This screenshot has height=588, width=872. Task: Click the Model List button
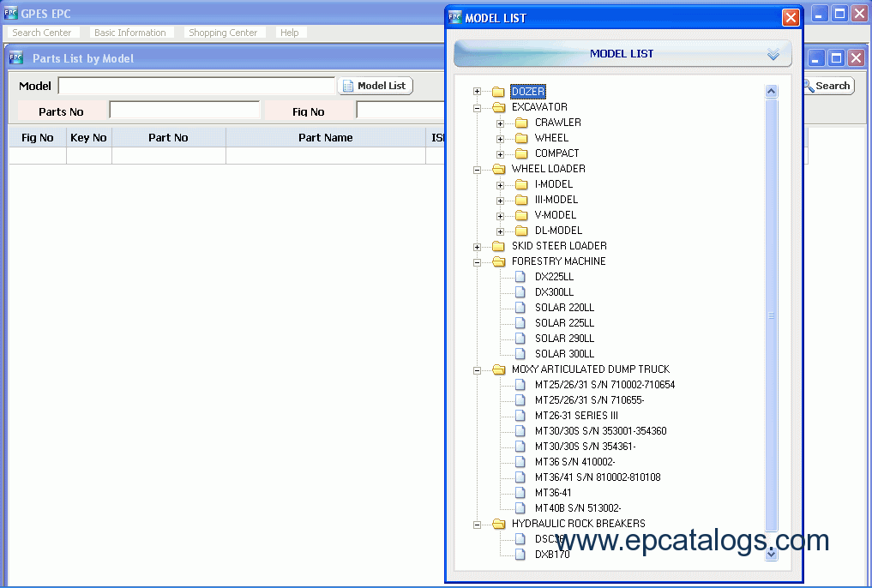(376, 86)
